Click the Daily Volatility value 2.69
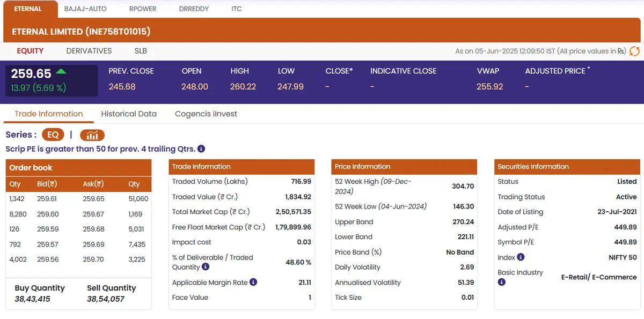The image size is (644, 319). coord(467,267)
